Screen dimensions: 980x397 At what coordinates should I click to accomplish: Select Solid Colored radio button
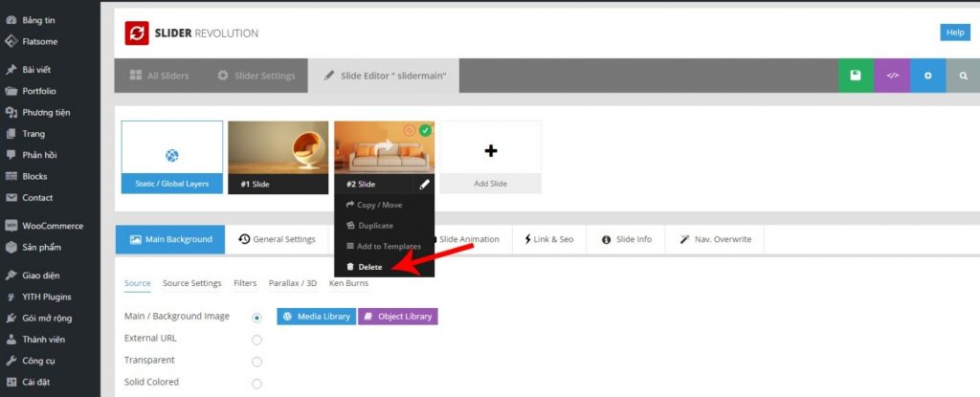pyautogui.click(x=256, y=384)
